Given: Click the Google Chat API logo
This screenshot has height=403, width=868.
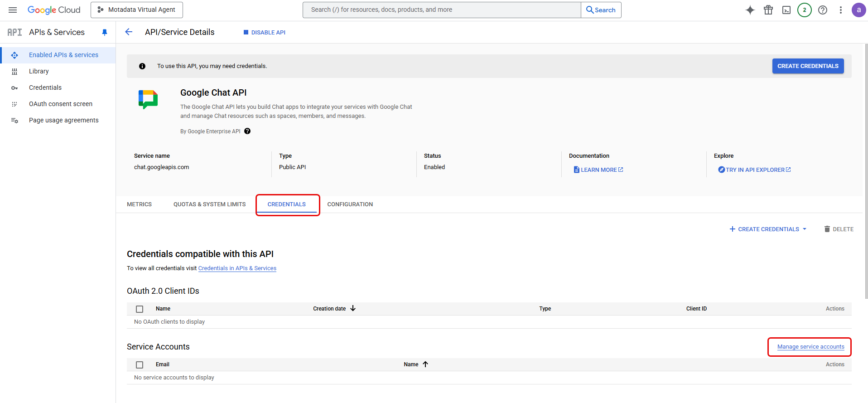Looking at the screenshot, I should coord(148,99).
